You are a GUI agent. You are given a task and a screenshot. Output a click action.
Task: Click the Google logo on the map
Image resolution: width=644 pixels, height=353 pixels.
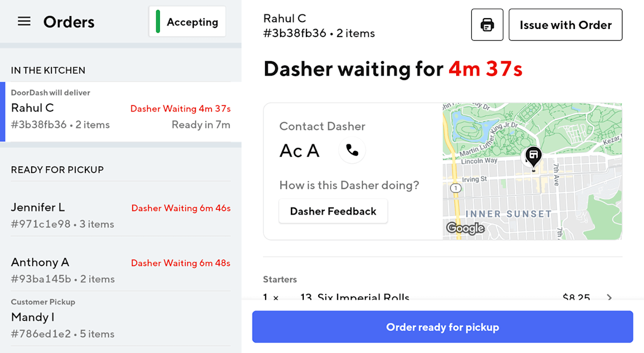[x=464, y=228]
